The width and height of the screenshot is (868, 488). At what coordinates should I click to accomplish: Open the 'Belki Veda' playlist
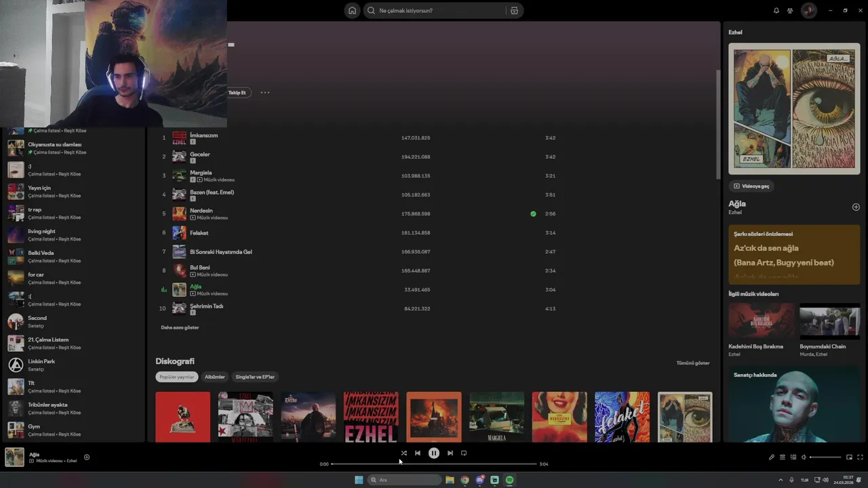pos(73,256)
